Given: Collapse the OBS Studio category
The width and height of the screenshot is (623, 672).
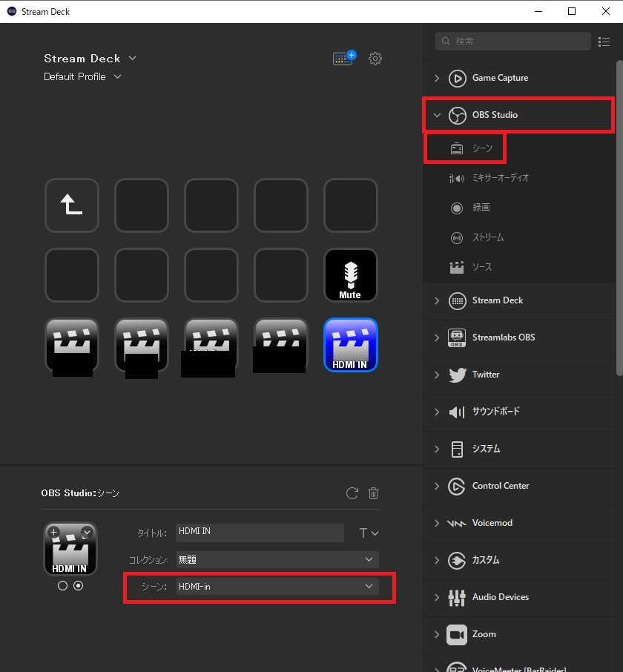Looking at the screenshot, I should [x=437, y=115].
